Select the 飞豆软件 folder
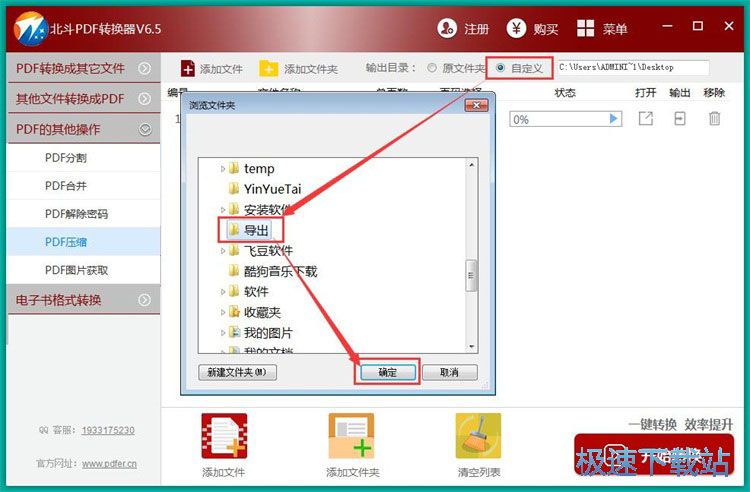The height and width of the screenshot is (492, 750). click(261, 251)
